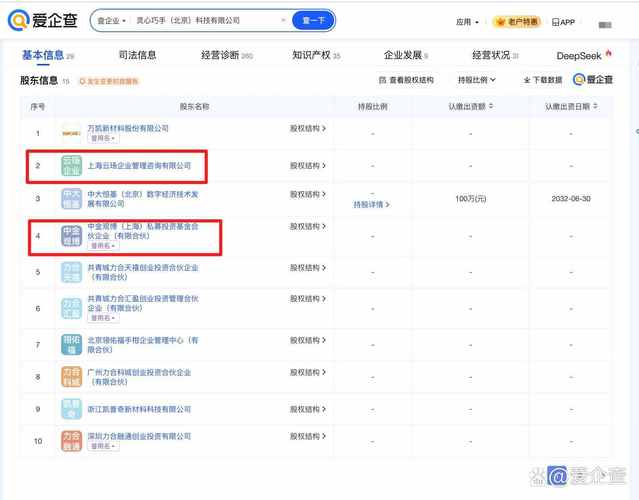
Task: Open company link 万凯新材料股份有限公司
Action: tap(128, 128)
